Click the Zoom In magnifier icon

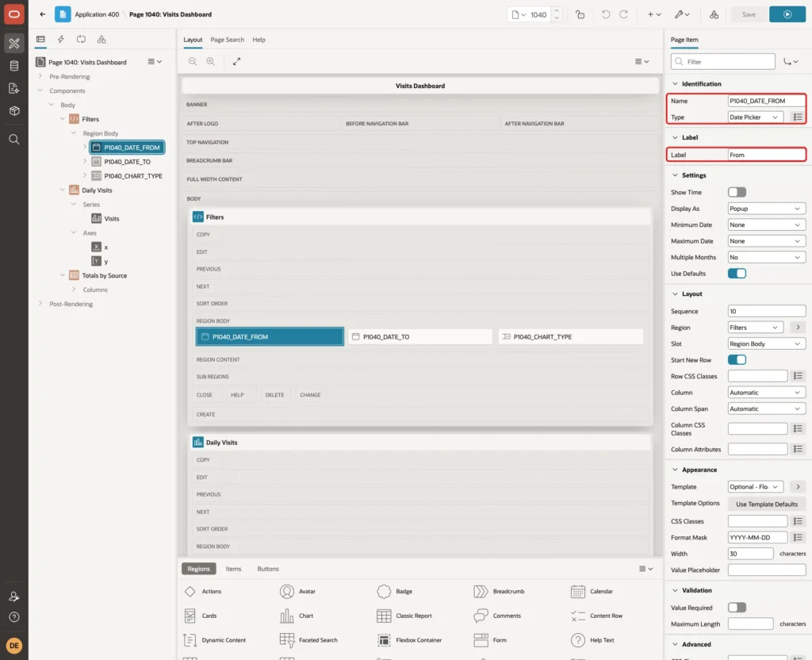pos(211,61)
